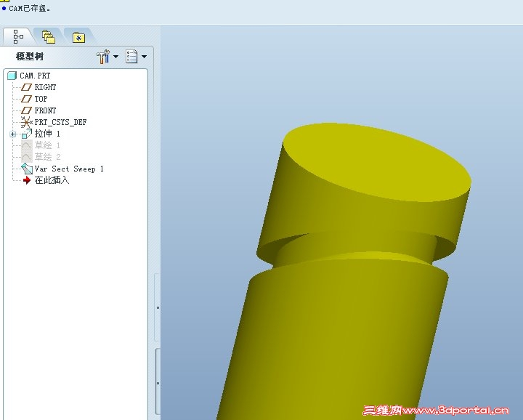This screenshot has width=523, height=420.
Task: Select CAM.PRT root node
Action: coord(35,76)
